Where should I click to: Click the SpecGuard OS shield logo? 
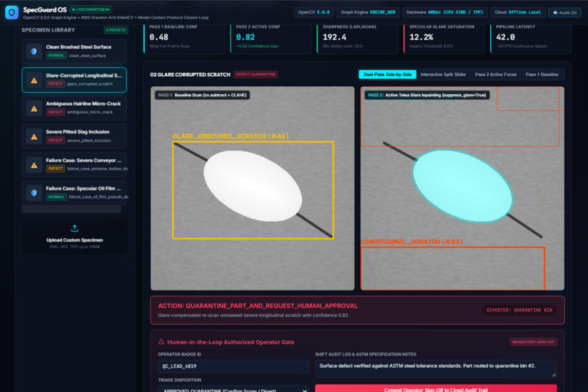(12, 12)
